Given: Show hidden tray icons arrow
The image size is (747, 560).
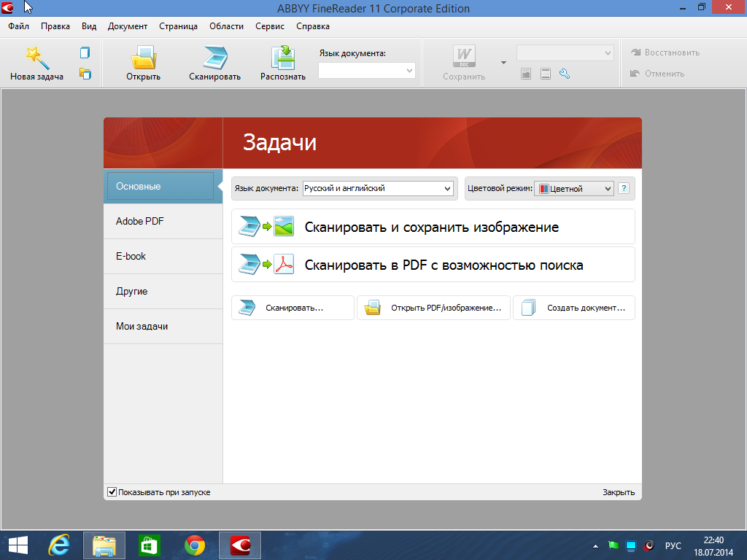Looking at the screenshot, I should pos(595,545).
